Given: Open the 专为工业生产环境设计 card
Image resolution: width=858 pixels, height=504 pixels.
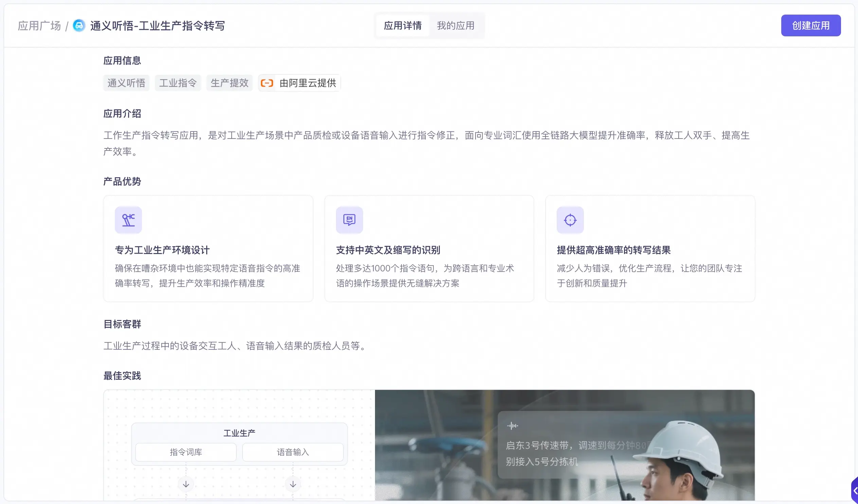Looking at the screenshot, I should (208, 249).
